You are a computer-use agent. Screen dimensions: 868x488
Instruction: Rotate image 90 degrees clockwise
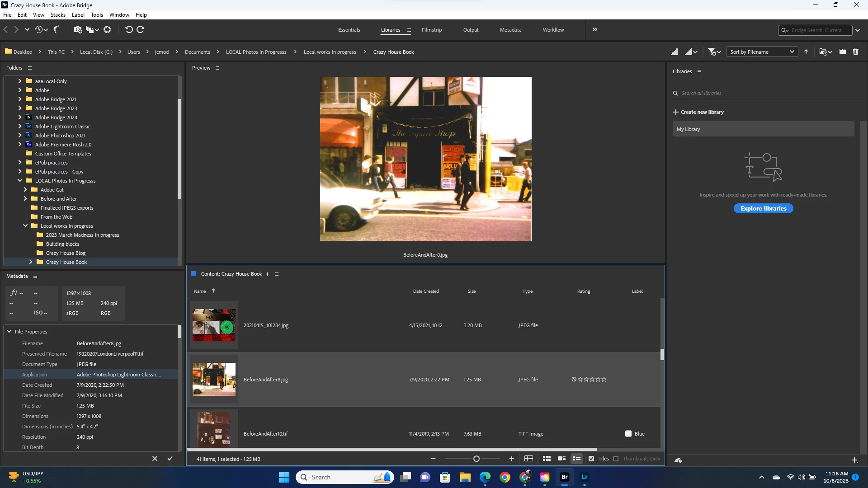pos(140,30)
